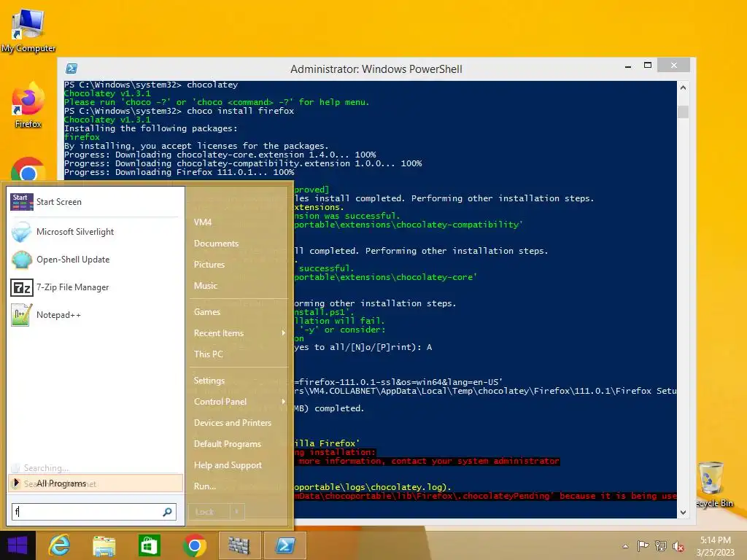Show hidden tray icons arrow
Image resolution: width=747 pixels, height=560 pixels.
pos(625,546)
